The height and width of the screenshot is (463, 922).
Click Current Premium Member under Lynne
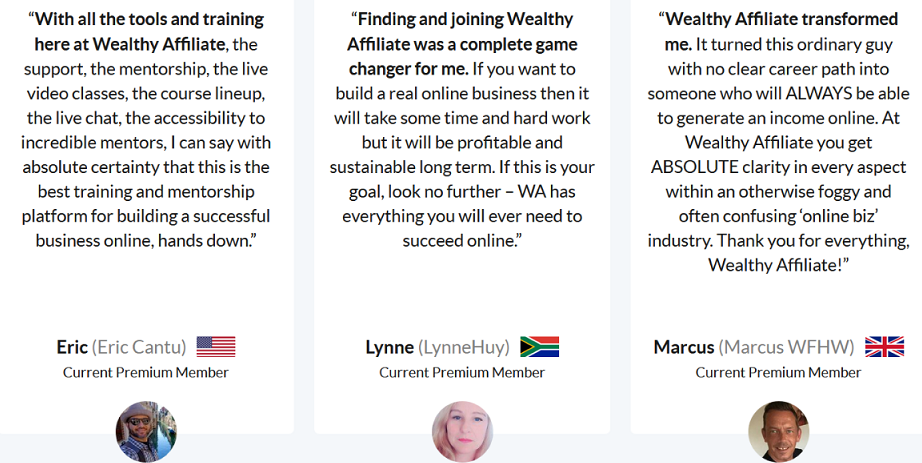(462, 372)
